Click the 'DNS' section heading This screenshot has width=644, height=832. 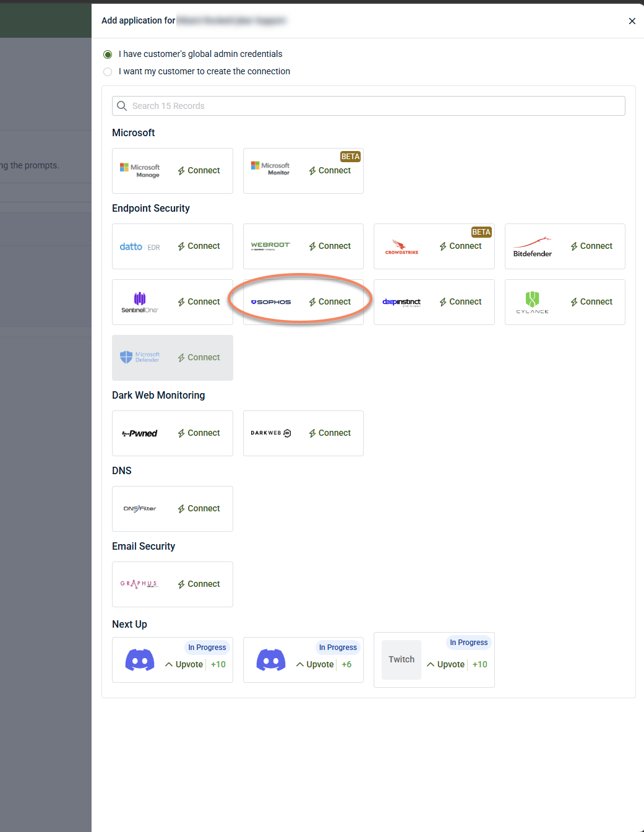click(122, 471)
